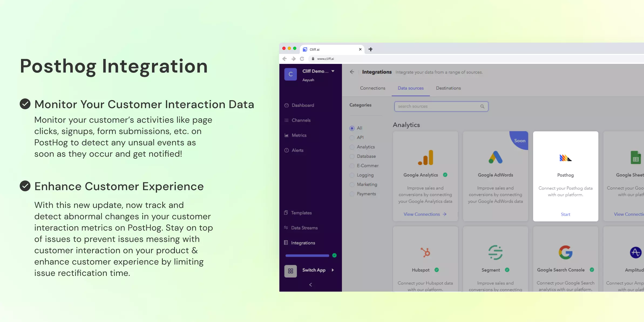Open Templates in the sidebar
The width and height of the screenshot is (644, 322).
coord(298,213)
